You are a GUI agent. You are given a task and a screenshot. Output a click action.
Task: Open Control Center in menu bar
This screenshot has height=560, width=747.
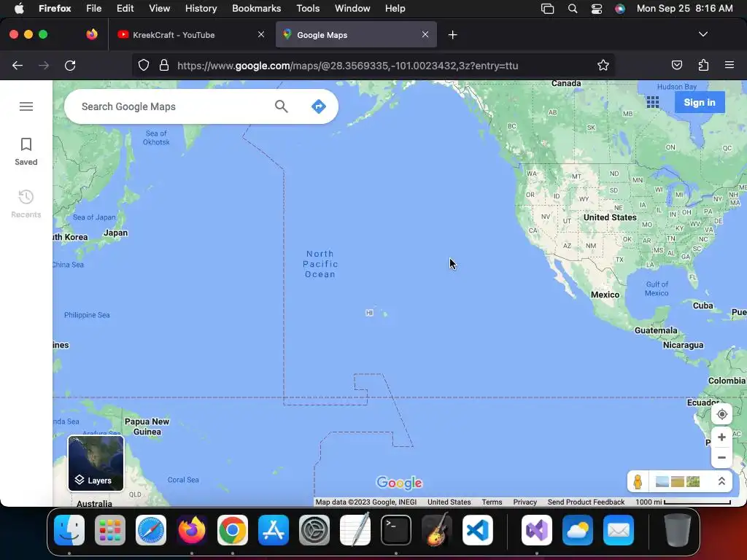pos(597,9)
